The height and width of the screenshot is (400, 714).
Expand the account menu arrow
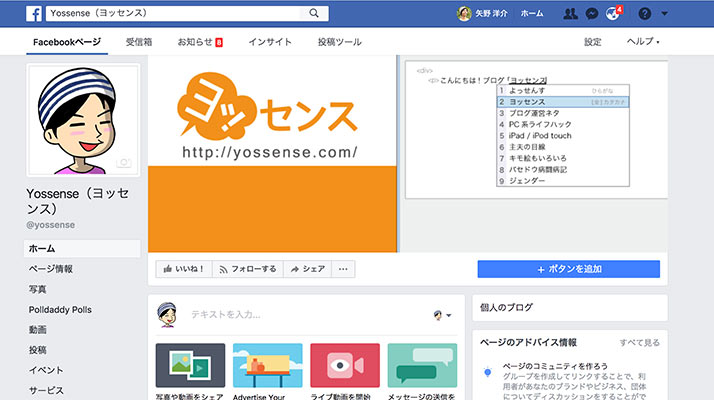[664, 14]
